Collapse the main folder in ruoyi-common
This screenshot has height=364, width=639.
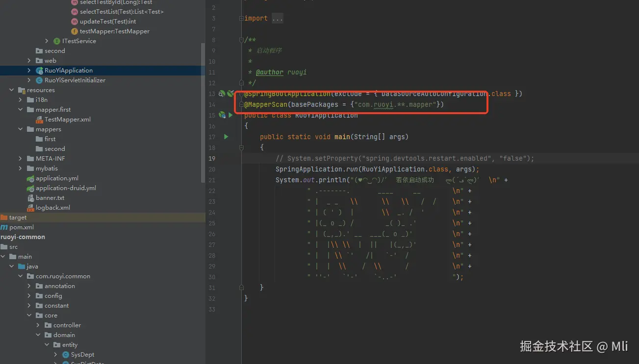coord(3,257)
